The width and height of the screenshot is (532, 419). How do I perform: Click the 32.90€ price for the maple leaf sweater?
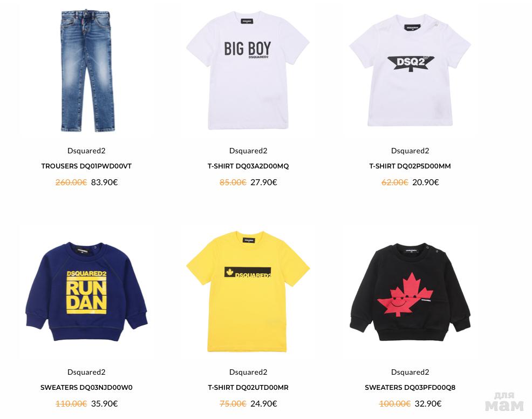click(428, 404)
